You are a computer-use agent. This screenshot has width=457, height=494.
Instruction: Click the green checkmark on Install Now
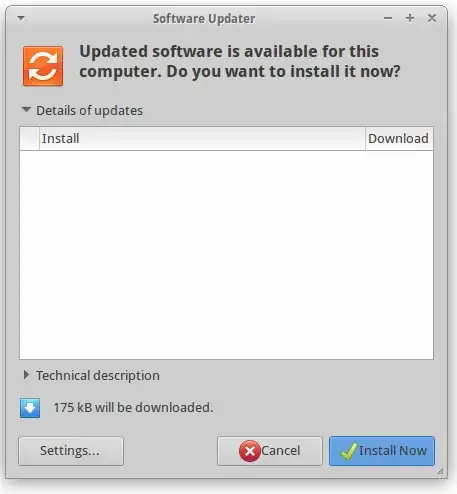(x=349, y=451)
